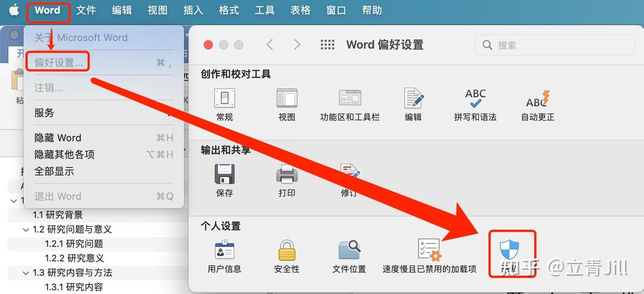
Task: Close the Word 偏好设置 window
Action: coord(208,45)
